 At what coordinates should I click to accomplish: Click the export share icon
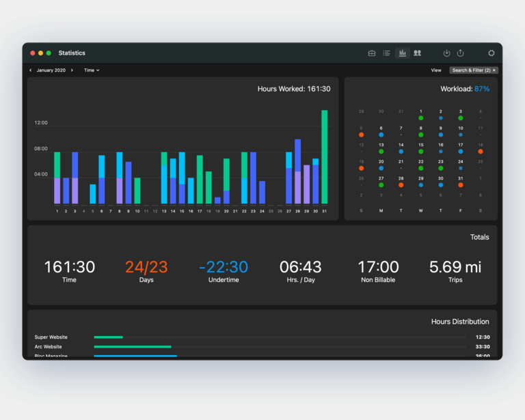460,53
